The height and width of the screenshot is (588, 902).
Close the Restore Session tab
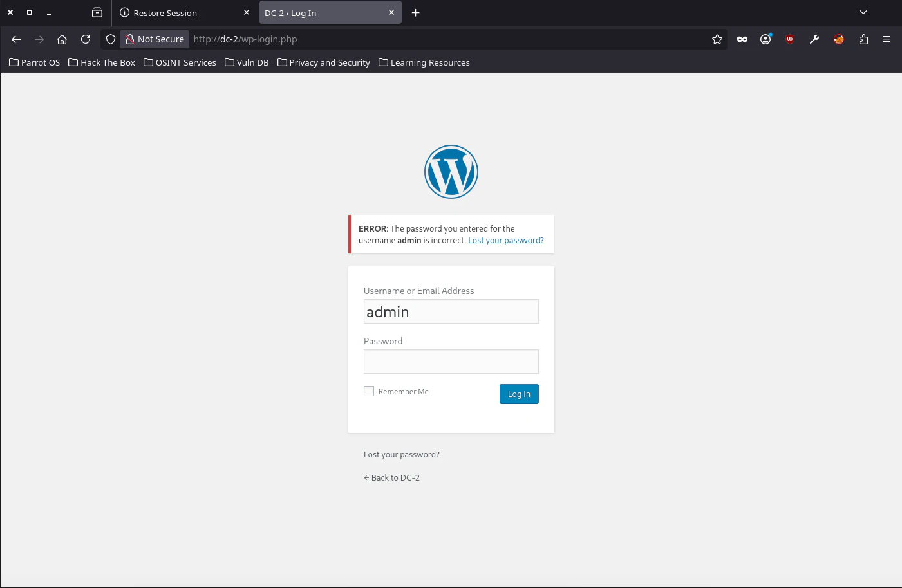click(x=247, y=12)
